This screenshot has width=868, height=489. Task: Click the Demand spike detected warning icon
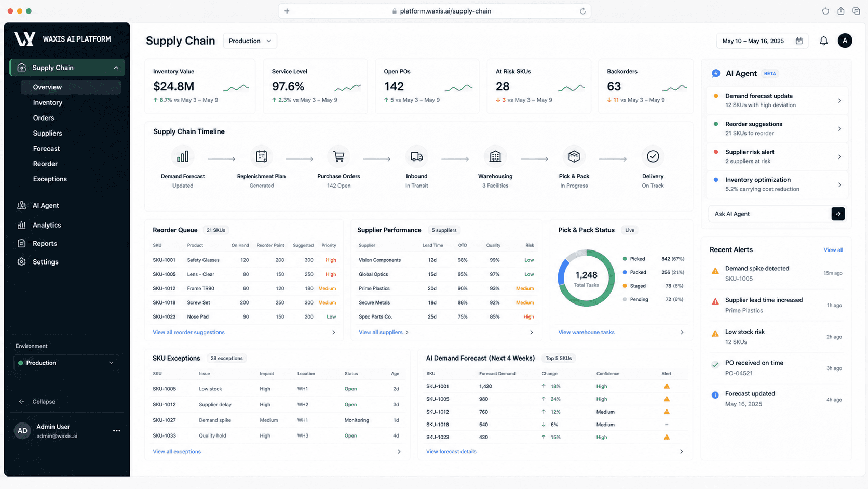click(715, 271)
